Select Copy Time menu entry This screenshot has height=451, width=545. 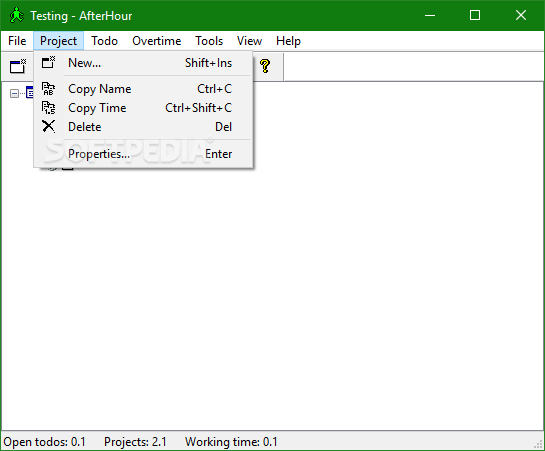click(x=143, y=108)
